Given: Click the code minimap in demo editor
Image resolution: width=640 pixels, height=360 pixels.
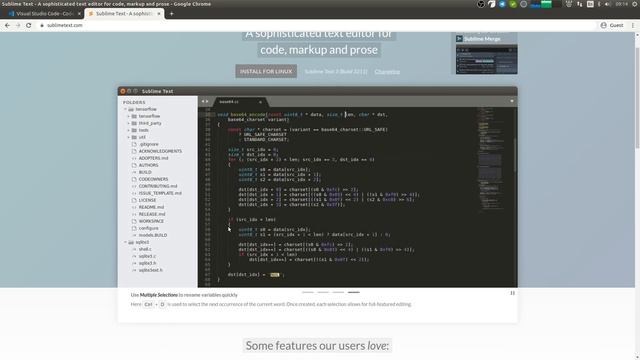Looking at the screenshot, I should (492, 159).
